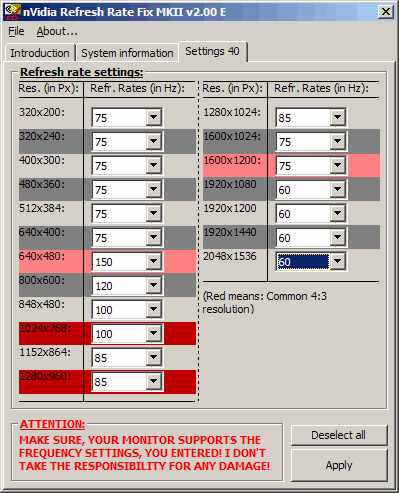The height and width of the screenshot is (493, 399).
Task: Expand the 1920x1080 refresh rate dropdown
Action: [x=338, y=189]
